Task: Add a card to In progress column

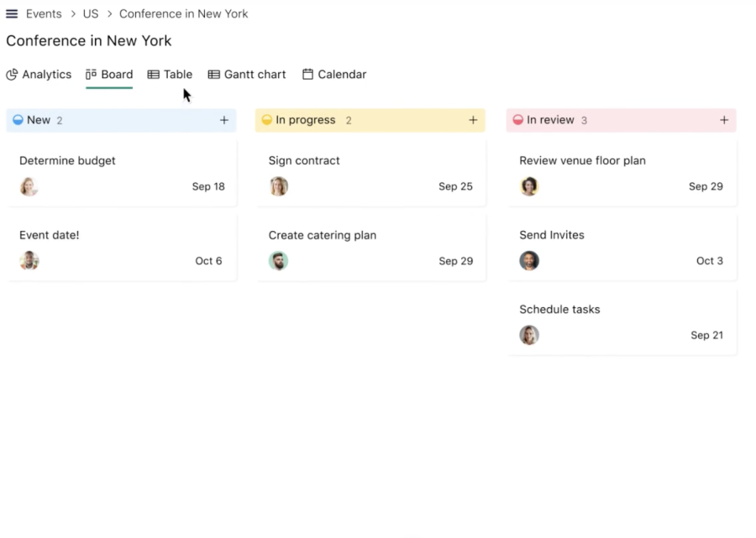Action: point(473,120)
